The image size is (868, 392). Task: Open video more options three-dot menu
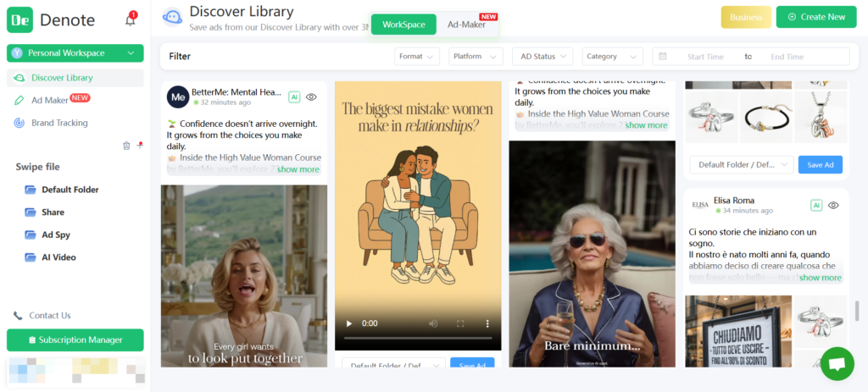[487, 323]
